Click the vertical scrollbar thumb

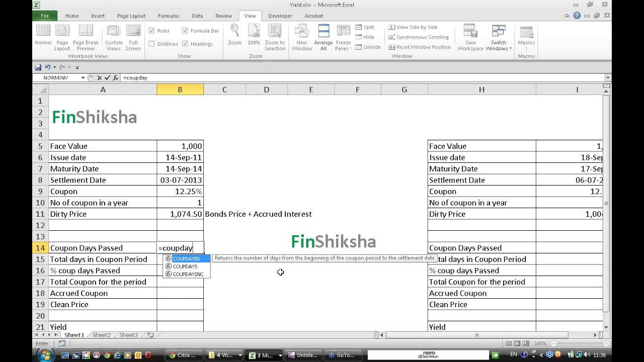(607, 203)
